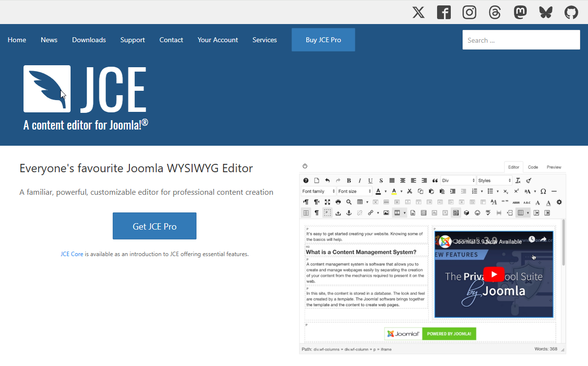The image size is (588, 366).
Task: Toggle Bold formatting in editor toolbar
Action: coord(349,181)
